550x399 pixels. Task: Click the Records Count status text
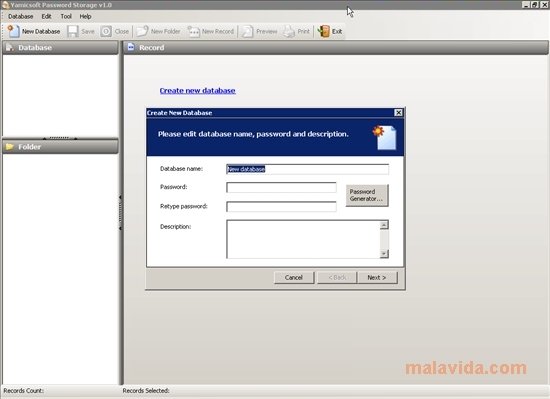pyautogui.click(x=24, y=391)
